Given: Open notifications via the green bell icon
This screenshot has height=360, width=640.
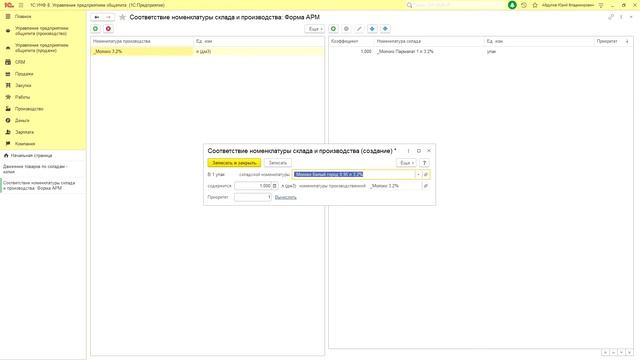Looking at the screenshot, I should pyautogui.click(x=512, y=5).
